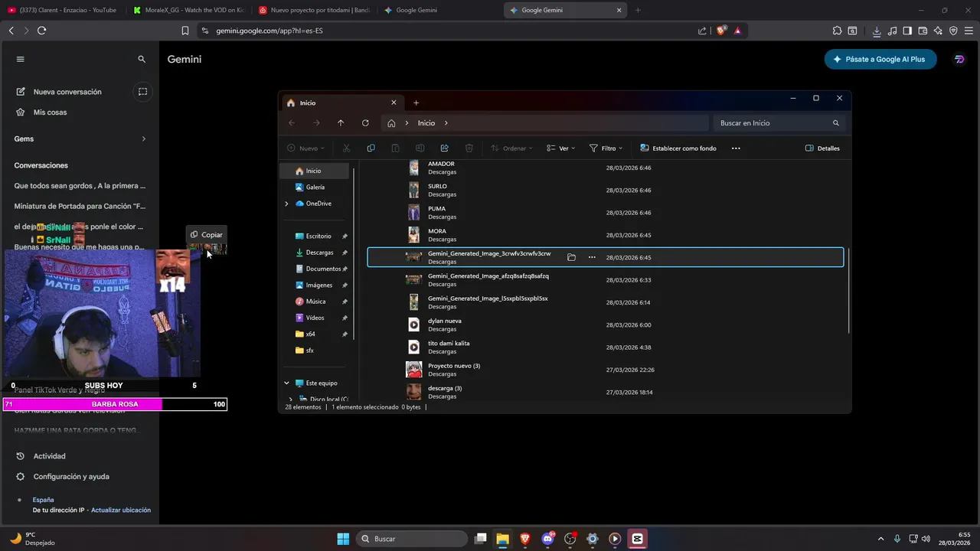This screenshot has height=551, width=980.
Task: Open the Gemini account avatar
Action: click(959, 59)
